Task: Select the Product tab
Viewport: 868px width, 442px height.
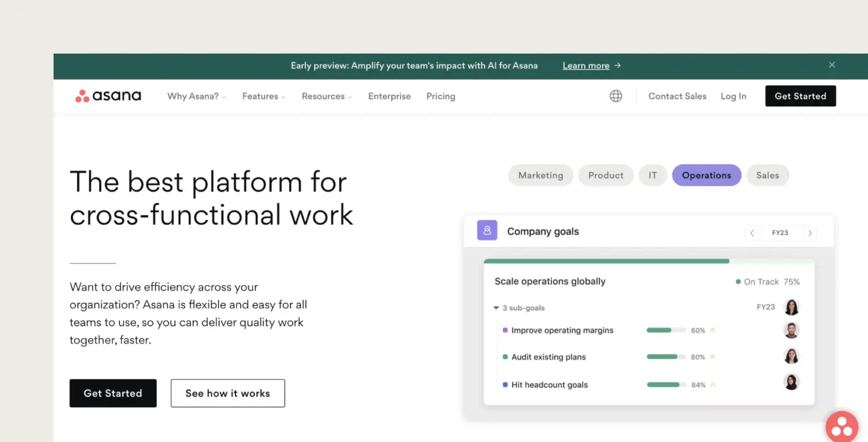Action: (x=605, y=175)
